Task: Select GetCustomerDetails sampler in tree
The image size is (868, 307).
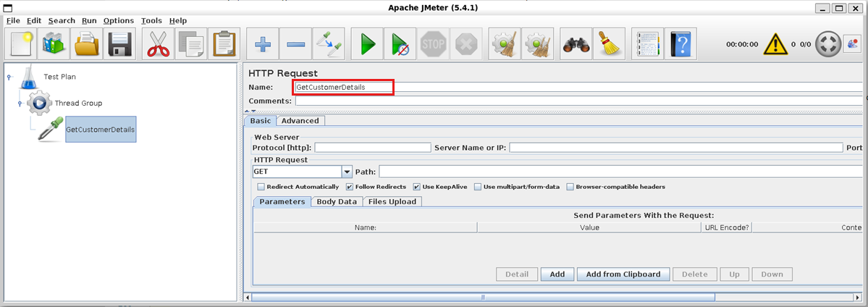Action: 100,129
